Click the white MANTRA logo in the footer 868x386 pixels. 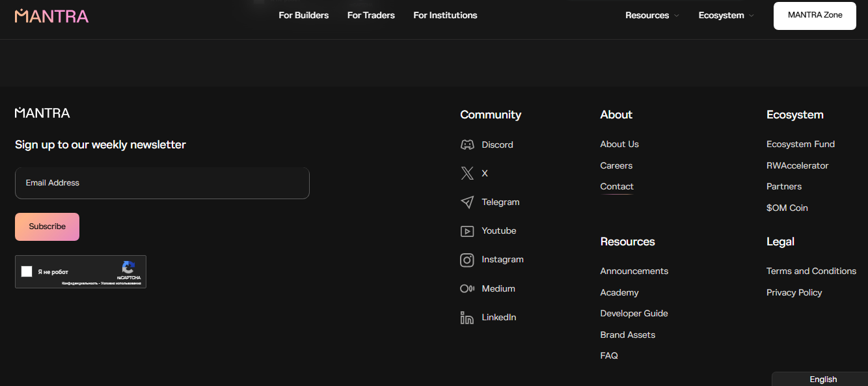[42, 113]
